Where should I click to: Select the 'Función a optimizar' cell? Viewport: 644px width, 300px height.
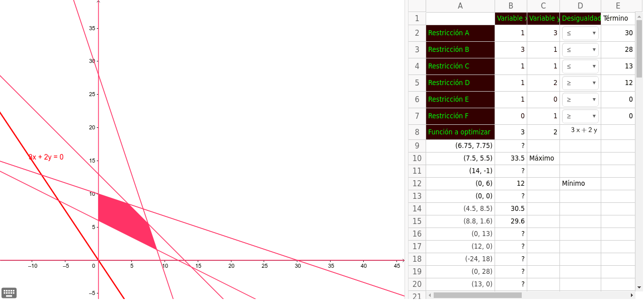pyautogui.click(x=460, y=132)
